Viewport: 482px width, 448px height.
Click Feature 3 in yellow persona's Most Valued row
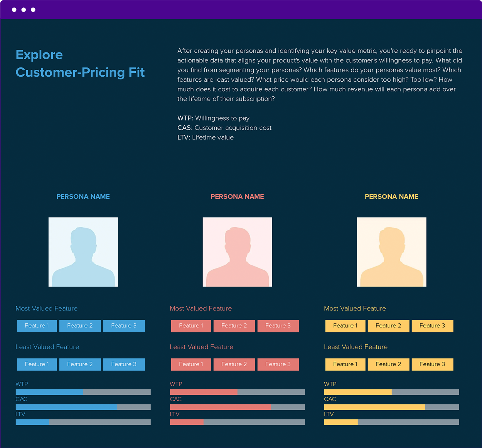pyautogui.click(x=432, y=326)
